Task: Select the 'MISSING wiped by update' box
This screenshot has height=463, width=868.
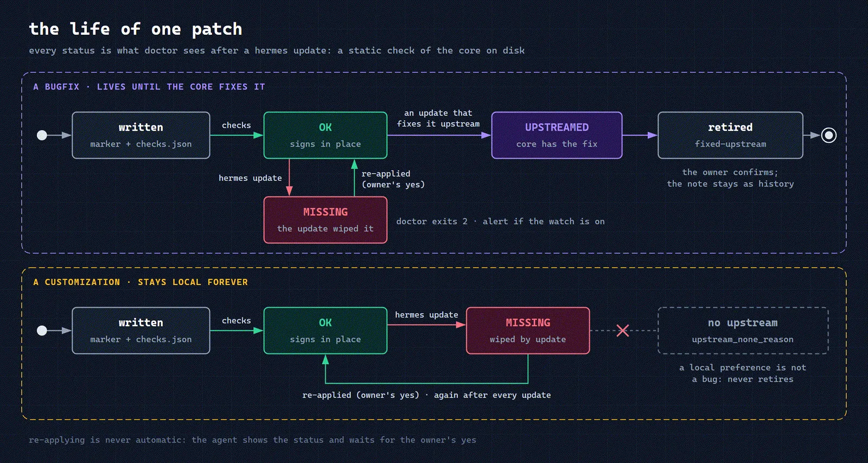Action: [x=528, y=331]
